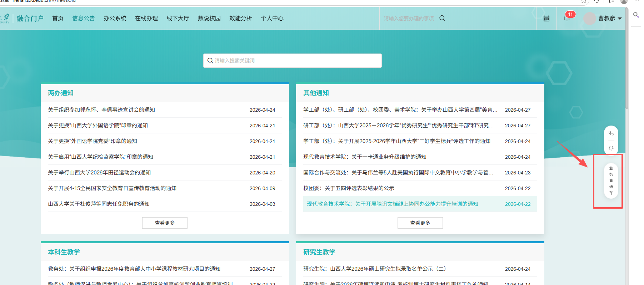Open the "三好学生标兵"评选工作 notice
Screen dimensions: 644x285
click(x=397, y=141)
